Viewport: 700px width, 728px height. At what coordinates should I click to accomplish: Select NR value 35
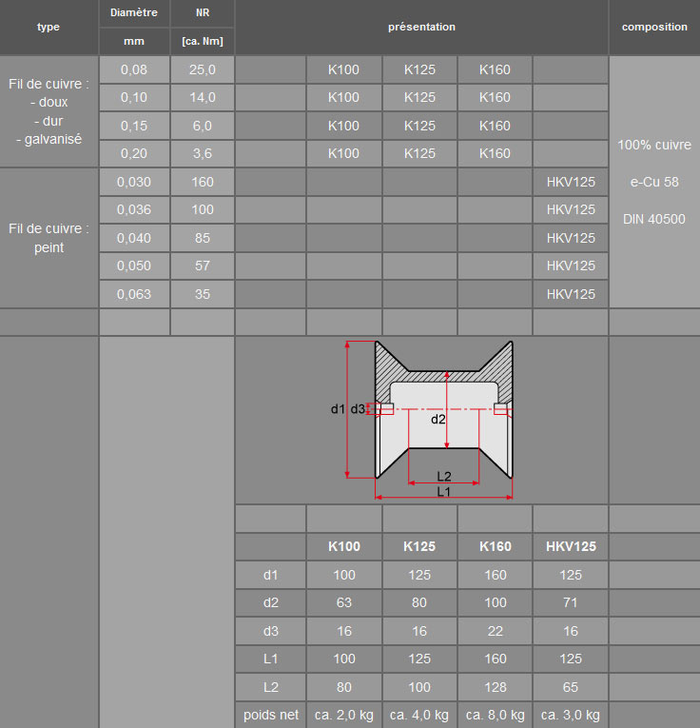click(x=203, y=294)
